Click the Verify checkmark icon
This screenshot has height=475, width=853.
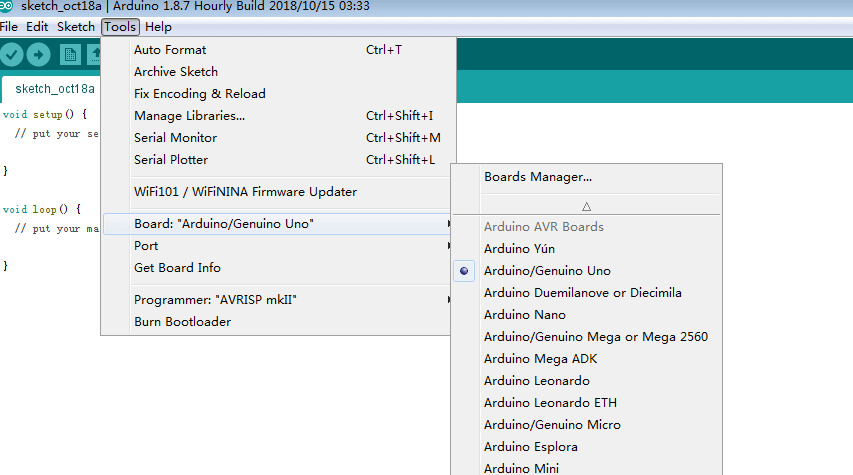pos(11,54)
